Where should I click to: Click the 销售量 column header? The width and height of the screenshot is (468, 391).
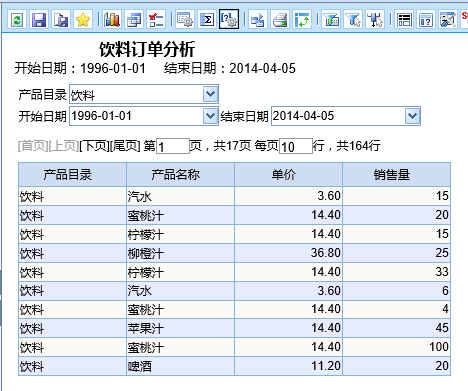[x=396, y=174]
